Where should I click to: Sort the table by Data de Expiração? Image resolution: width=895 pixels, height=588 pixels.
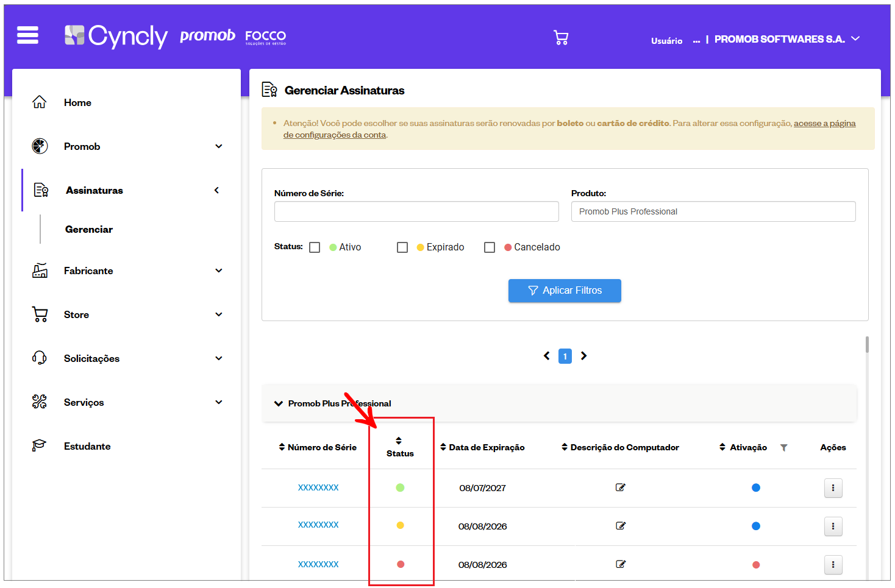[x=443, y=447]
